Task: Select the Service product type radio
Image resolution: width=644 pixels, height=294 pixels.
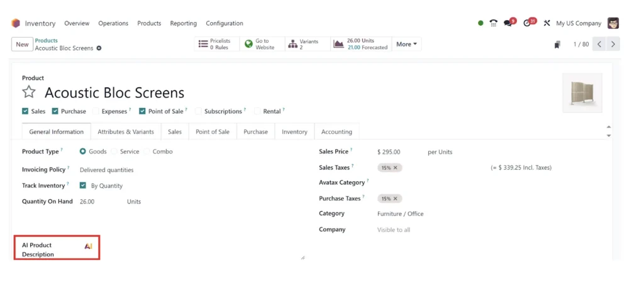Action: (x=114, y=151)
